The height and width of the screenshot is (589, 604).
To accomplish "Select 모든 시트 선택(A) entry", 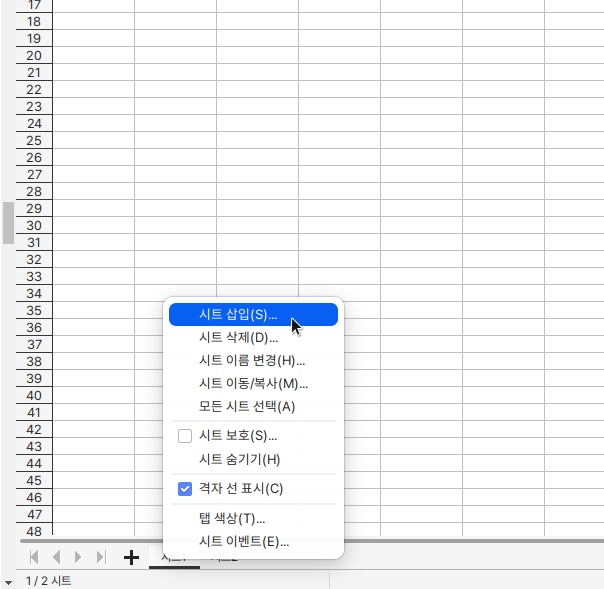I will (x=247, y=407).
